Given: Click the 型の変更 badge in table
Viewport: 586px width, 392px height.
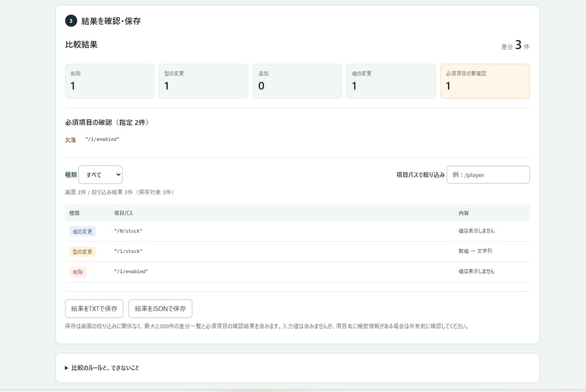Looking at the screenshot, I should click(83, 251).
